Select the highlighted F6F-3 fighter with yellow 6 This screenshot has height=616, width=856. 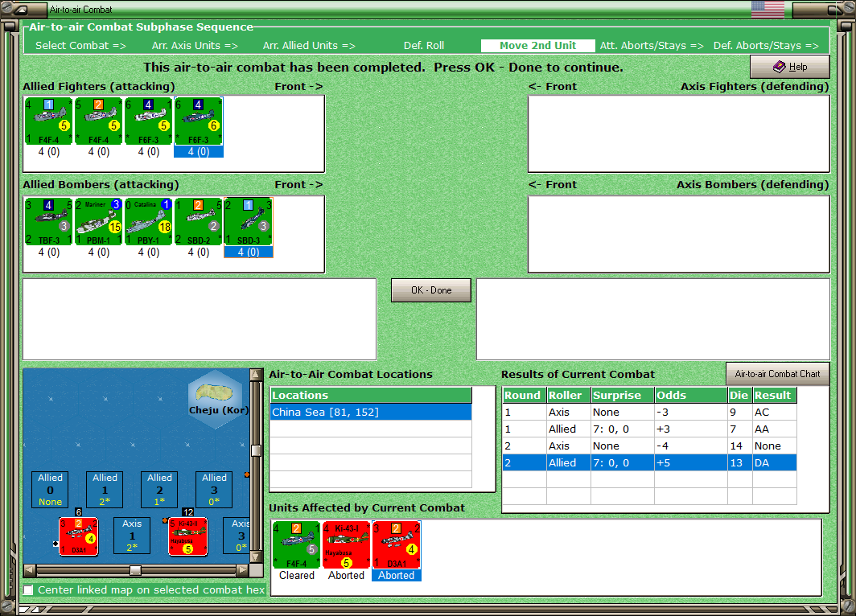(x=198, y=121)
